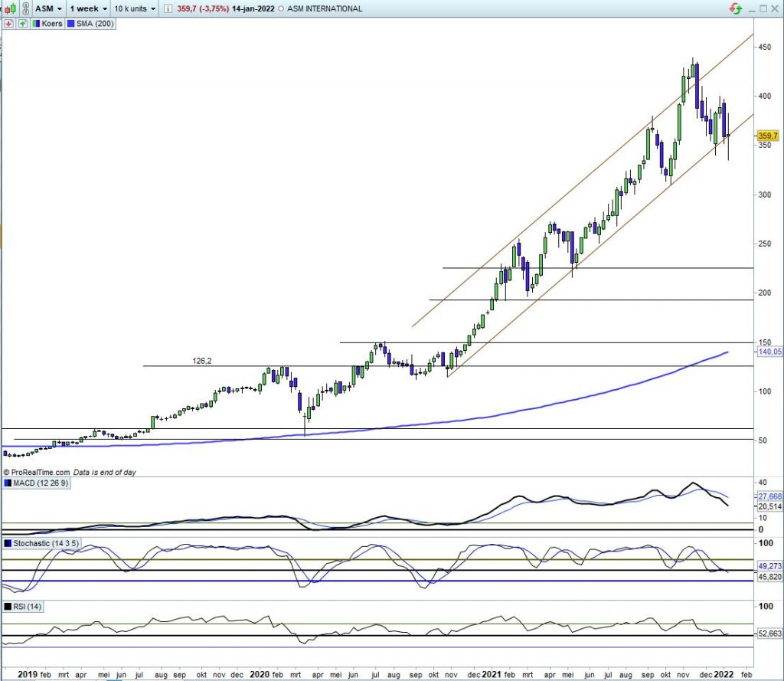Click the red down-arrow icon below toolbar
This screenshot has height=681, width=784.
click(9, 24)
